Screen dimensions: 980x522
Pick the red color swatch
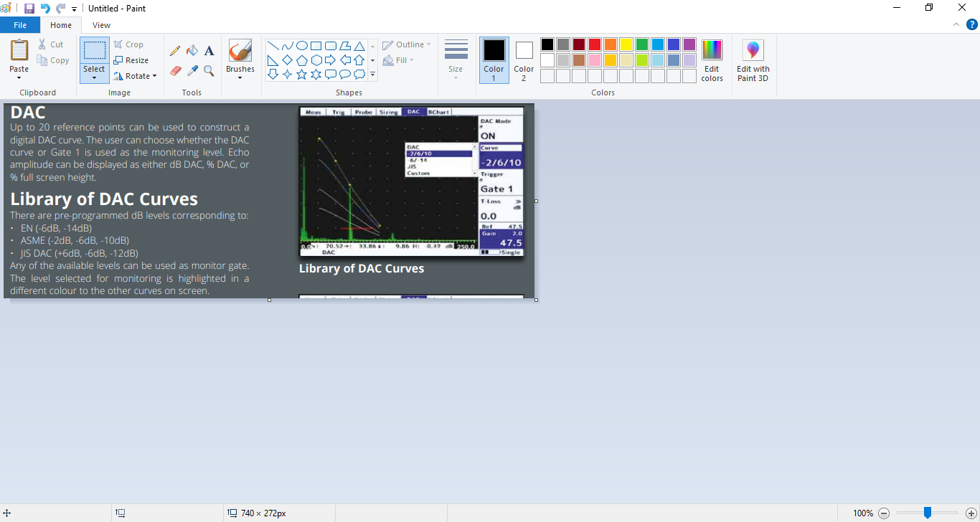tap(595, 44)
